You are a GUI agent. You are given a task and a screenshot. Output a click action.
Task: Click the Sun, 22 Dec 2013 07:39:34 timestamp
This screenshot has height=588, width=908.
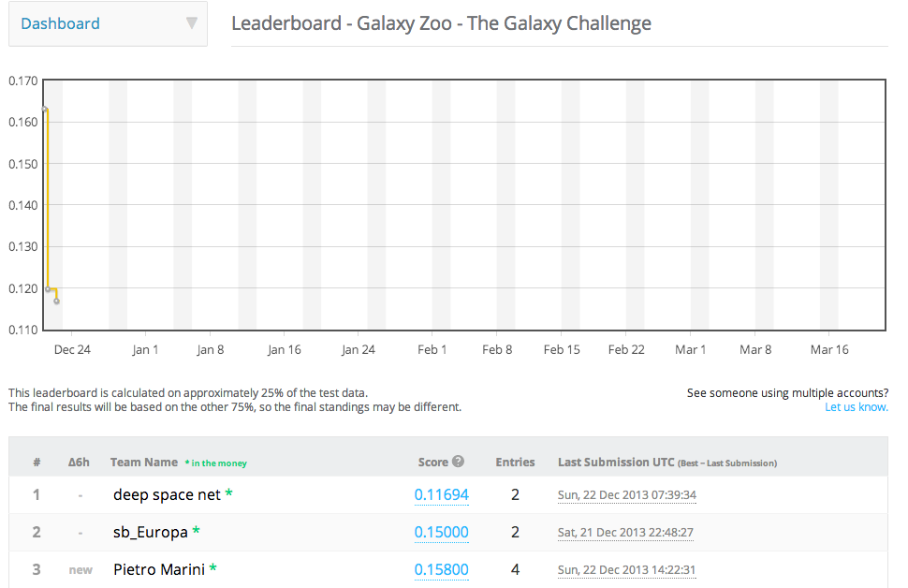point(627,495)
